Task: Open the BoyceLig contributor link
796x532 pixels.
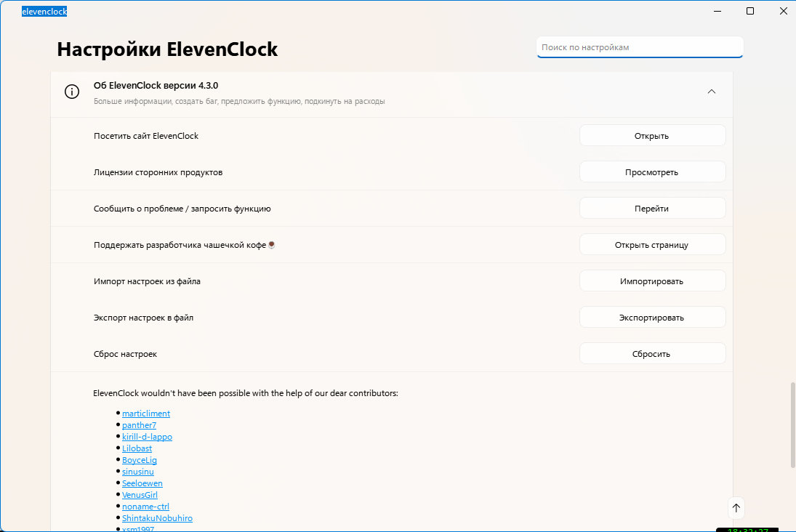Action: pyautogui.click(x=139, y=461)
